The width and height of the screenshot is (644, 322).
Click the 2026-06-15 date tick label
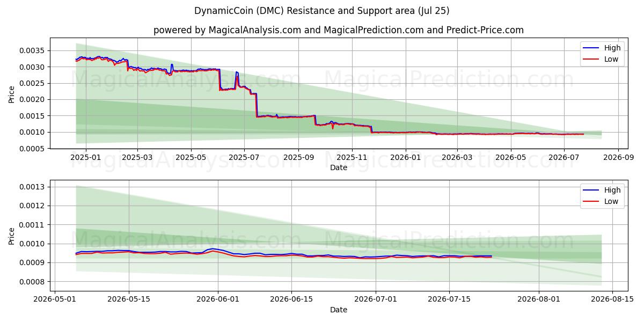(291, 299)
